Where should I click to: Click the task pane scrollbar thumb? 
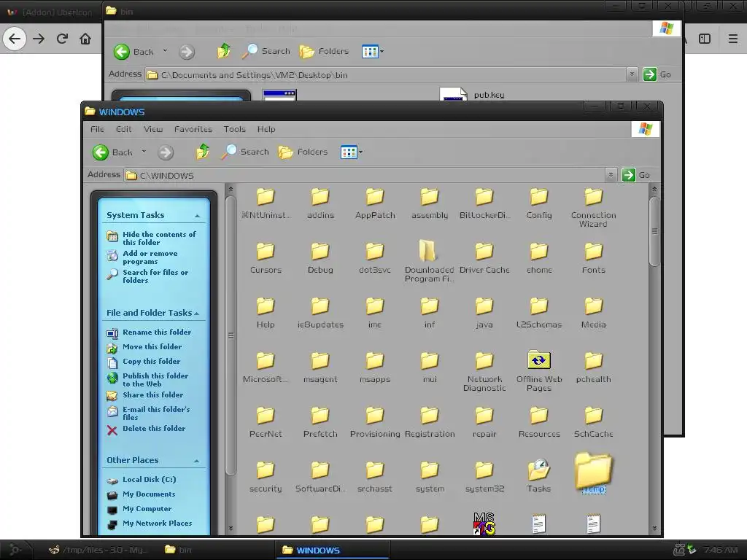pyautogui.click(x=231, y=335)
